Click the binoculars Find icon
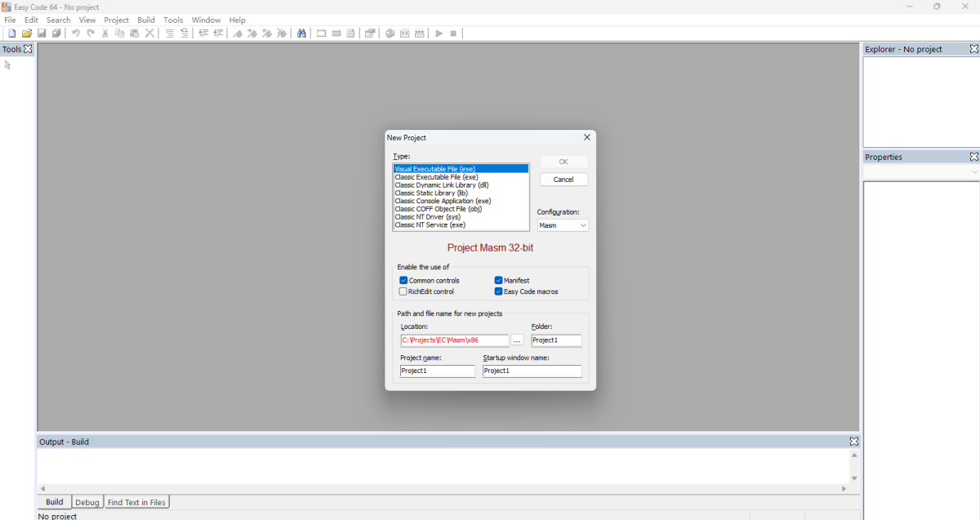The image size is (980, 520). click(301, 33)
